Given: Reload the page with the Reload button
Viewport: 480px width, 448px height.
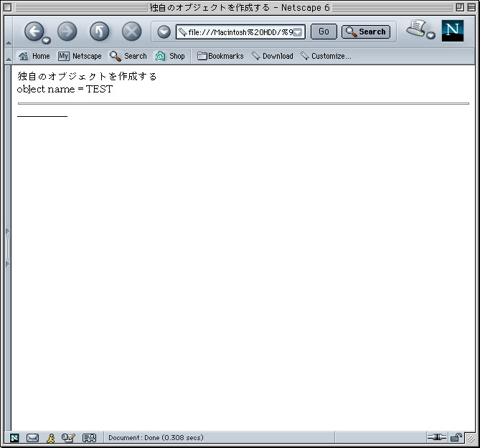Looking at the screenshot, I should click(x=99, y=31).
